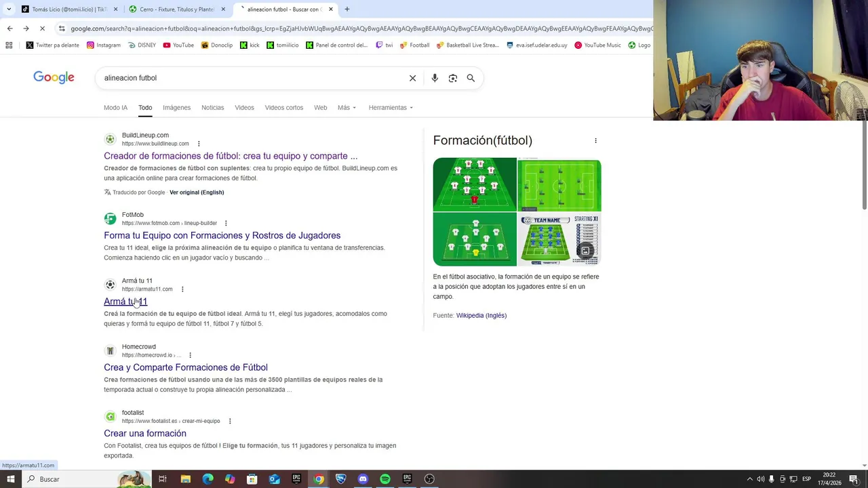
Task: Open yellow-goalkeeper formation thumbnail
Action: point(475,239)
